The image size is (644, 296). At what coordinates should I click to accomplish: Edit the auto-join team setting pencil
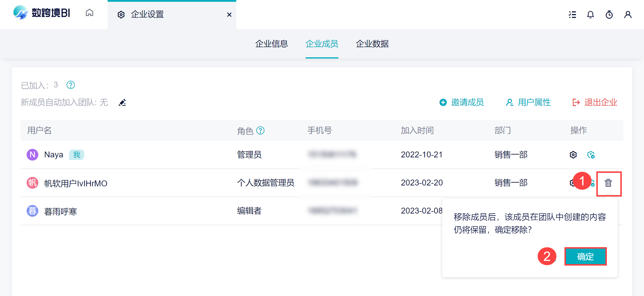122,103
